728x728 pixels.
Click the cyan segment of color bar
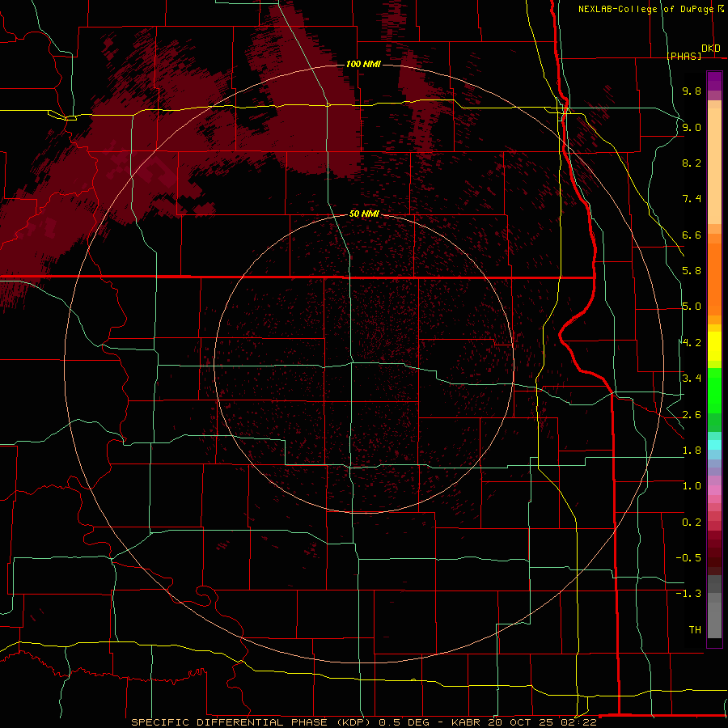(x=714, y=445)
